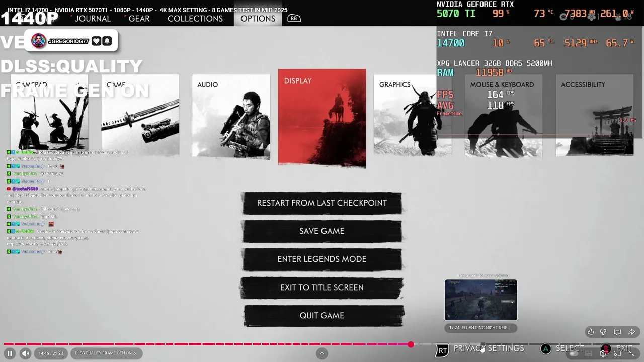Click the discord.gg link in chat

pos(37,244)
